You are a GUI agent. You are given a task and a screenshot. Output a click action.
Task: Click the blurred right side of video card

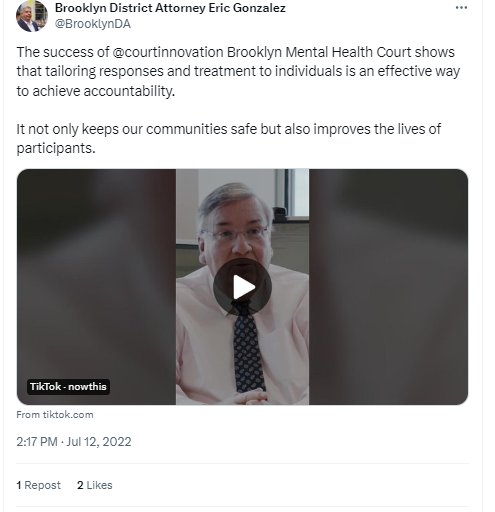[388, 287]
